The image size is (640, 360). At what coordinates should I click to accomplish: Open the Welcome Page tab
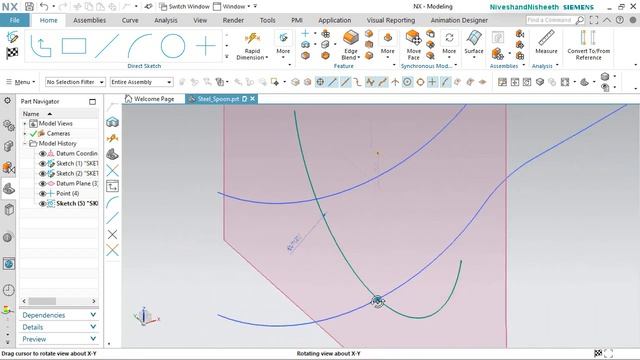(150, 99)
